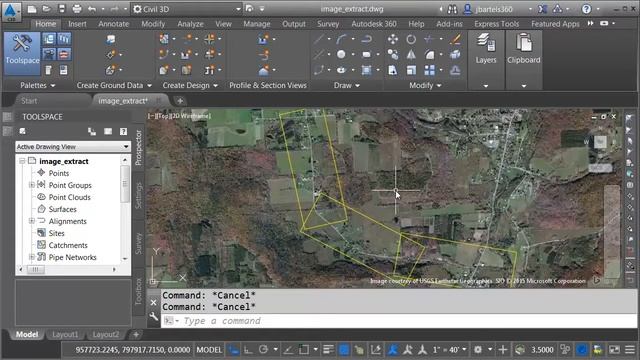Select the Line tool in Draw panel

click(319, 39)
